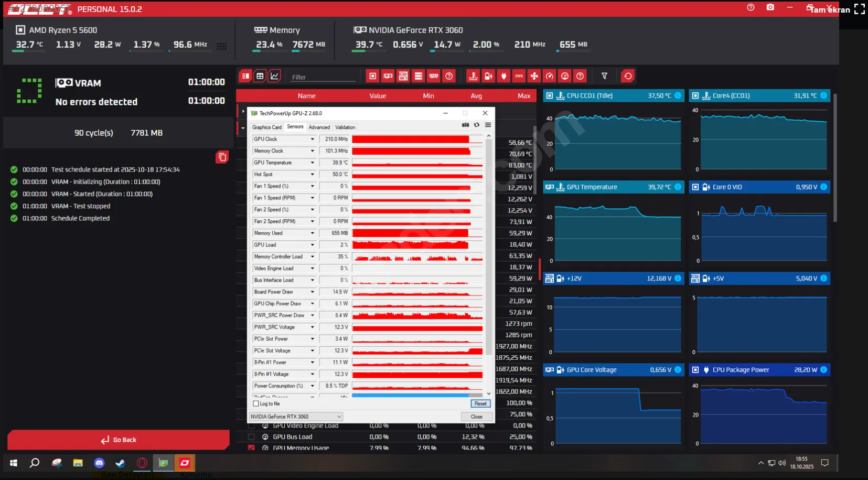Screen dimensions: 868x480
Task: Sort sensors by the Name column header
Action: pyautogui.click(x=307, y=95)
